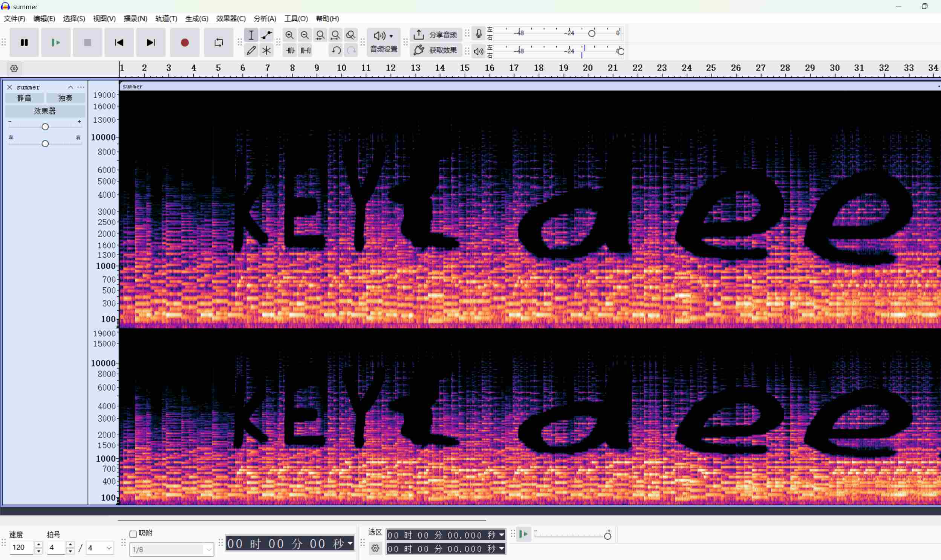This screenshot has width=941, height=560.
Task: Open track 效果器 effects button
Action: point(45,111)
